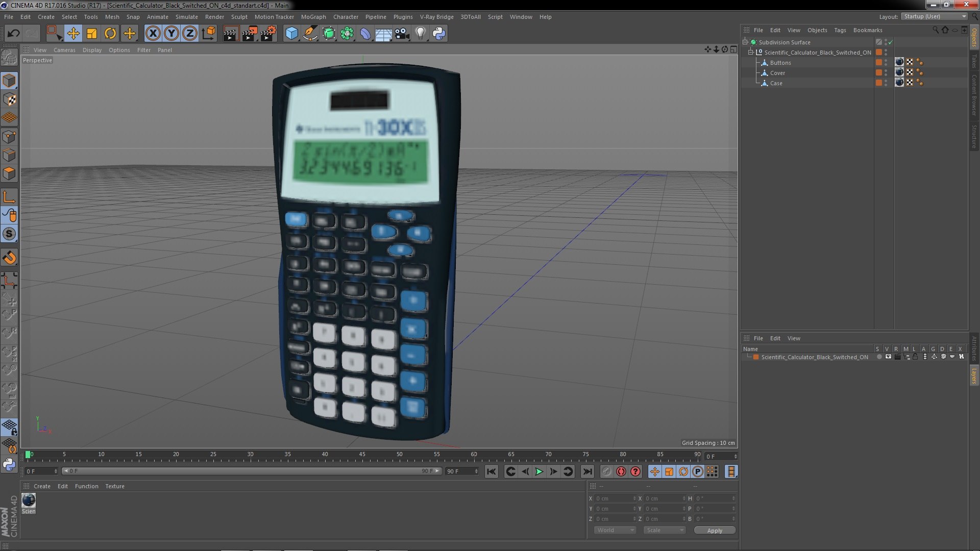Select the Scale tool
Image resolution: width=980 pixels, height=551 pixels.
[92, 34]
